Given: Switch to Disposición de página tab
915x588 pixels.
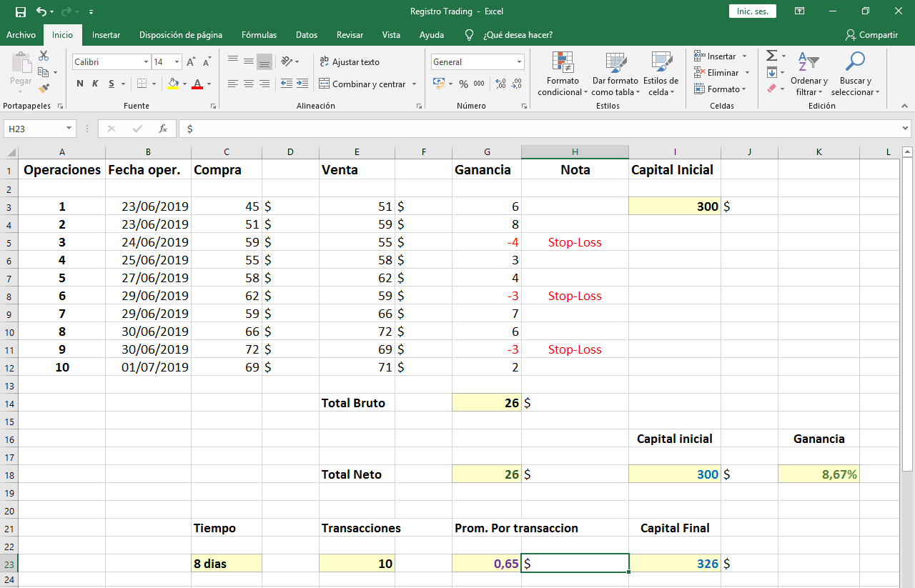Looking at the screenshot, I should click(181, 35).
